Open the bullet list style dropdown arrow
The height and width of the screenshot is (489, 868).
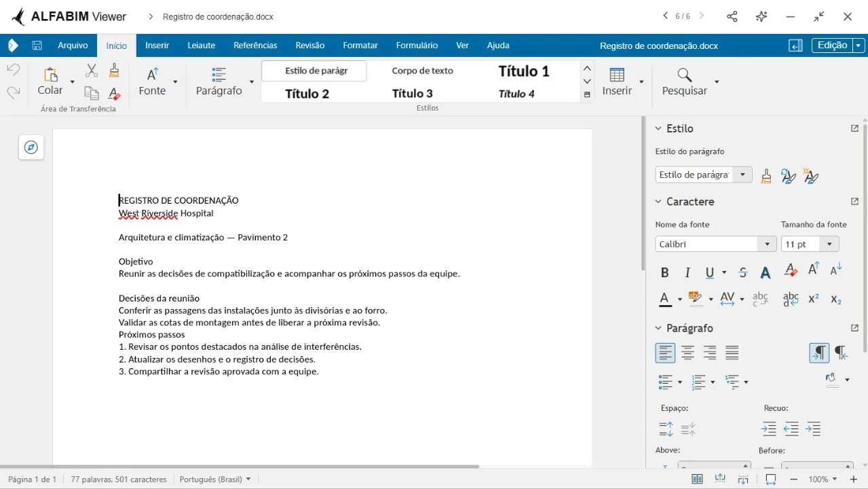679,382
